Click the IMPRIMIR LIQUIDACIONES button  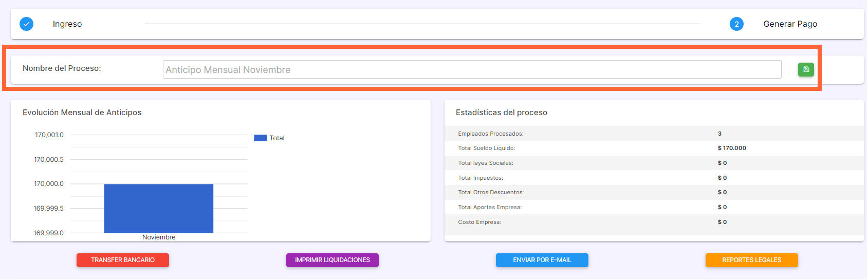333,260
